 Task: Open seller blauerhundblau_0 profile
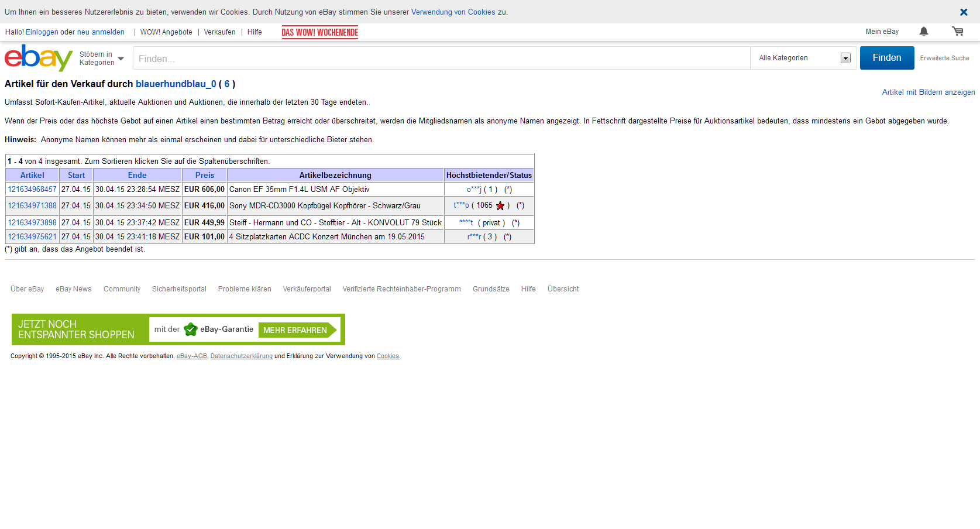tap(176, 84)
